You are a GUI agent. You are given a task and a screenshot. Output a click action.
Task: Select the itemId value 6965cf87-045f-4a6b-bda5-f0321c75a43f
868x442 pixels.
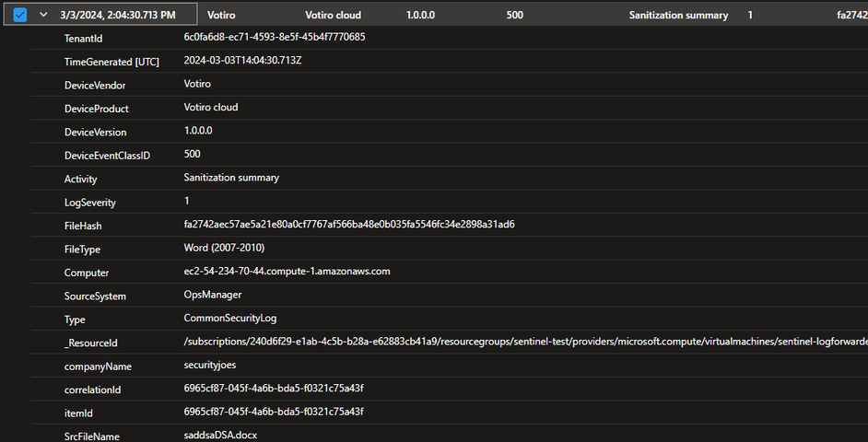[274, 413]
